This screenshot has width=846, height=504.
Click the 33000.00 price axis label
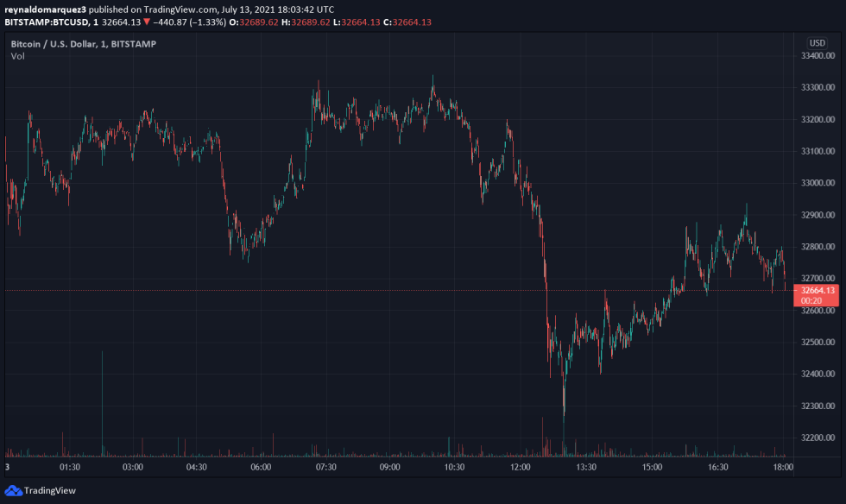tap(818, 183)
